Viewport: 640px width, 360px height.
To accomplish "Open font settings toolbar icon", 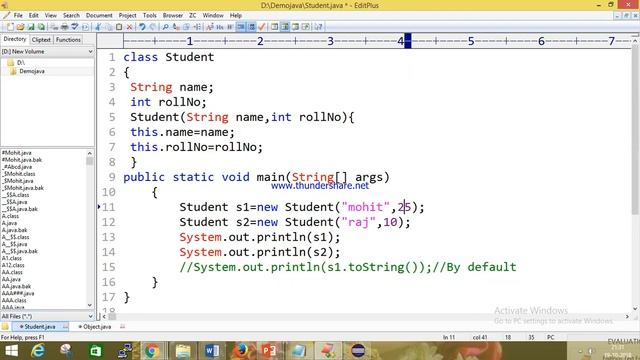I will pyautogui.click(x=210, y=27).
